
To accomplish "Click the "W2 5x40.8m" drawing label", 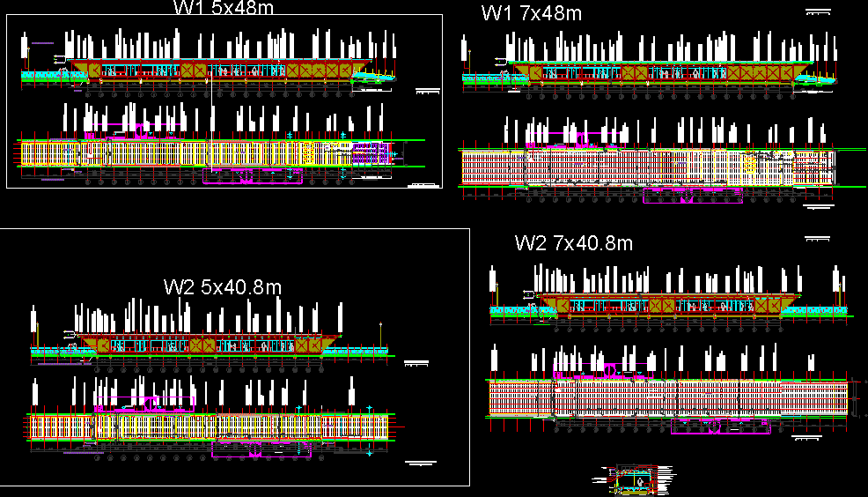I will 223,287.
